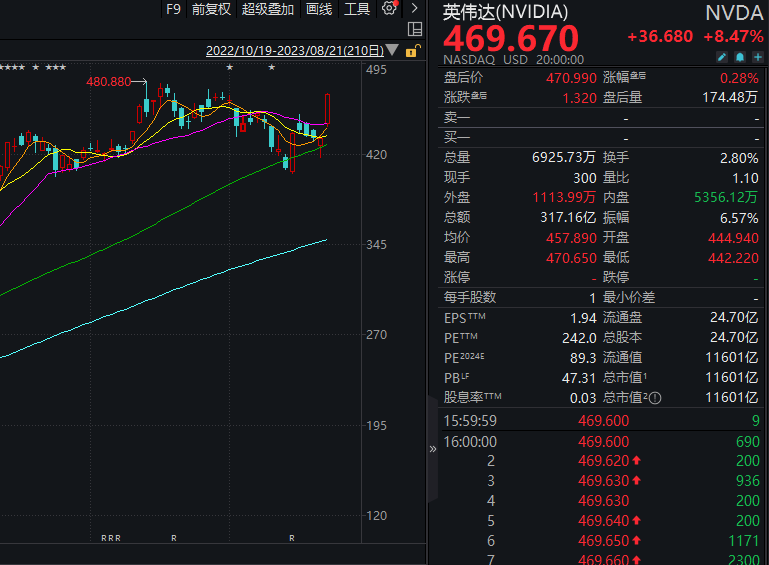Click the EPS TTM value 1.94
Viewport: 769px width, 565px height.
pos(583,318)
